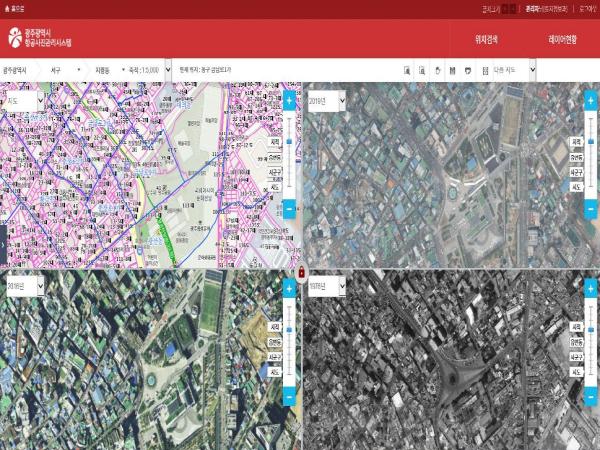The image size is (600, 450).
Task: Open the 레이어현황 menu
Action: tap(563, 40)
